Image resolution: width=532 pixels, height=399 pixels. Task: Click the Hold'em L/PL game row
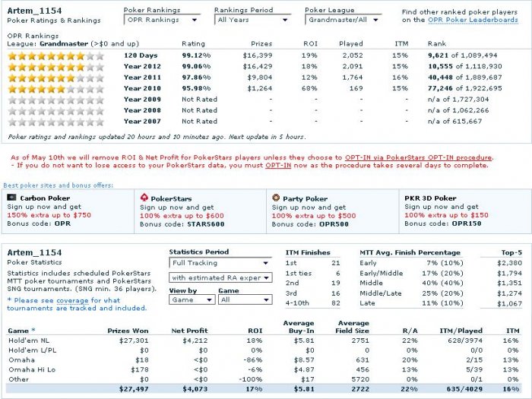[x=263, y=350]
